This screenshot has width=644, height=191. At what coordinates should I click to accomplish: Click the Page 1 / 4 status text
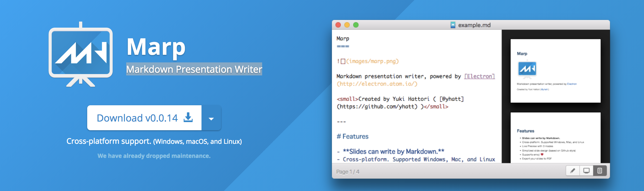[348, 172]
